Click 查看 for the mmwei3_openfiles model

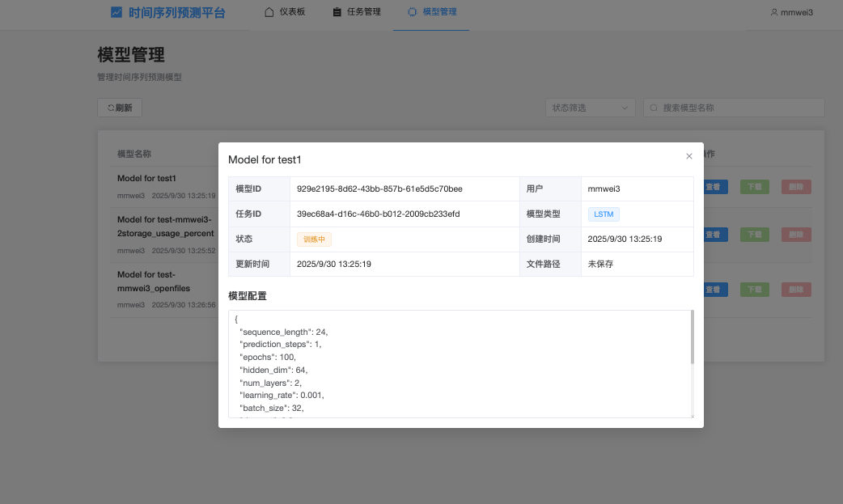click(x=715, y=290)
